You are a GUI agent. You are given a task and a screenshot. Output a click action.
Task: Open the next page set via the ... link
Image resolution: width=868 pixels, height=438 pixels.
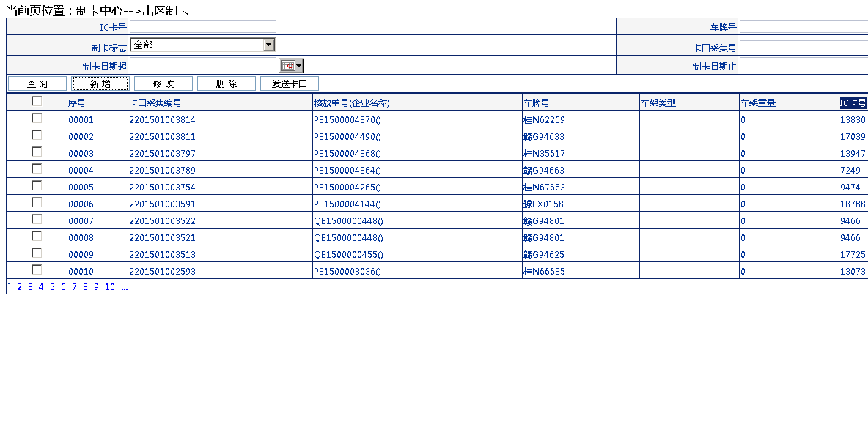pos(124,287)
